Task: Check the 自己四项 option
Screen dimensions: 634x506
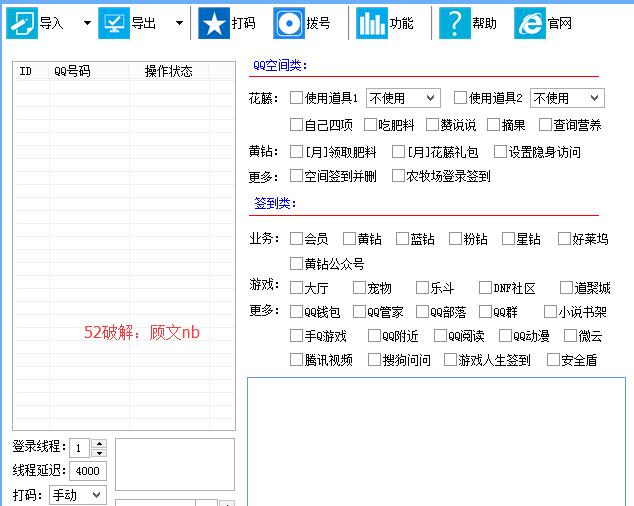Action: tap(296, 125)
